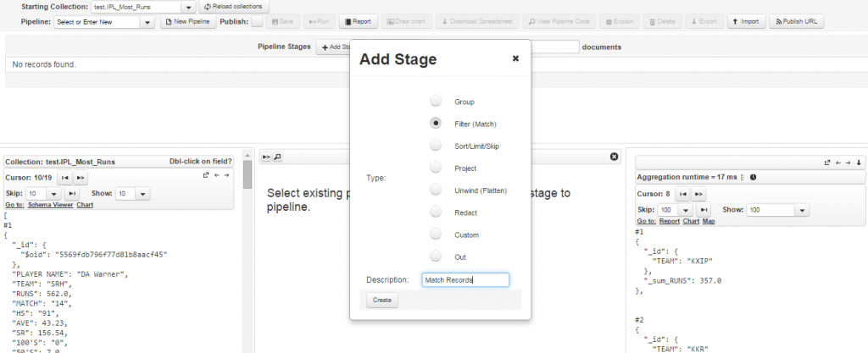This screenshot has width=868, height=353.
Task: Click the Description text field
Action: tap(465, 279)
